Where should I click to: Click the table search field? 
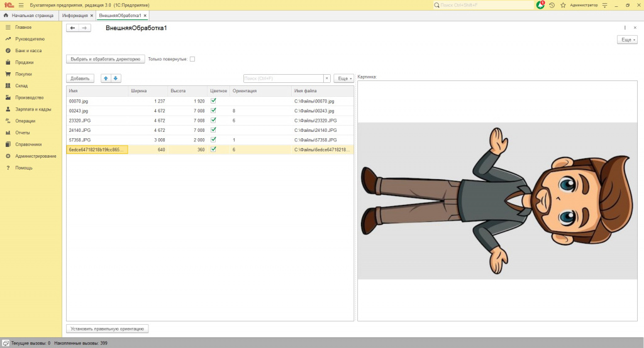pyautogui.click(x=283, y=79)
